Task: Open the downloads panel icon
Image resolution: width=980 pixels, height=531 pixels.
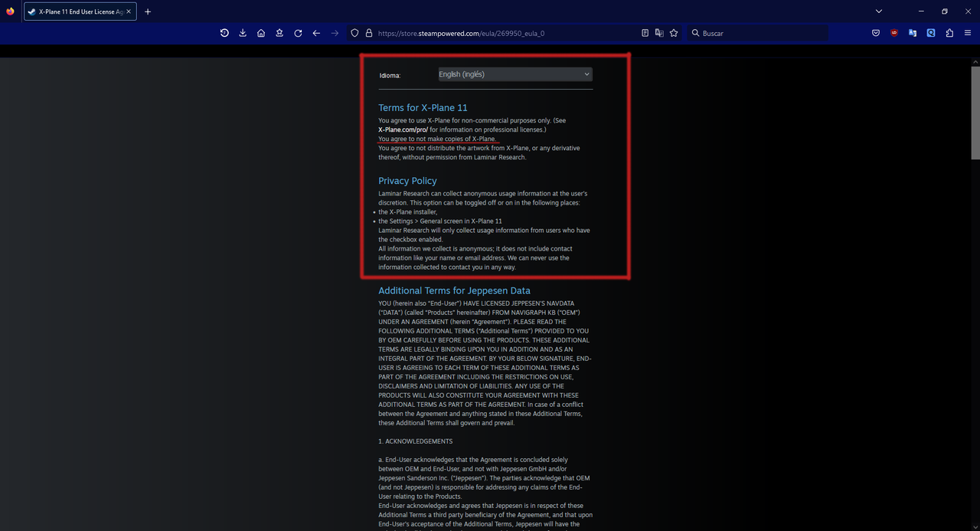Action: pyautogui.click(x=243, y=33)
